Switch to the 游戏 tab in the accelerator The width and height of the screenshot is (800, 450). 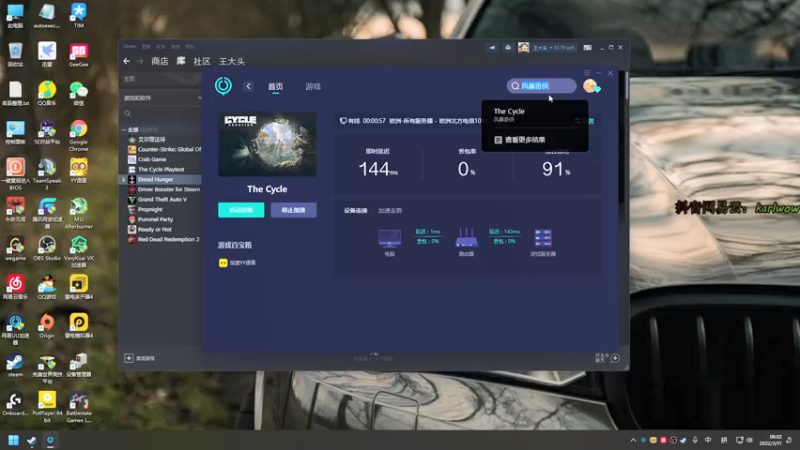(x=313, y=87)
